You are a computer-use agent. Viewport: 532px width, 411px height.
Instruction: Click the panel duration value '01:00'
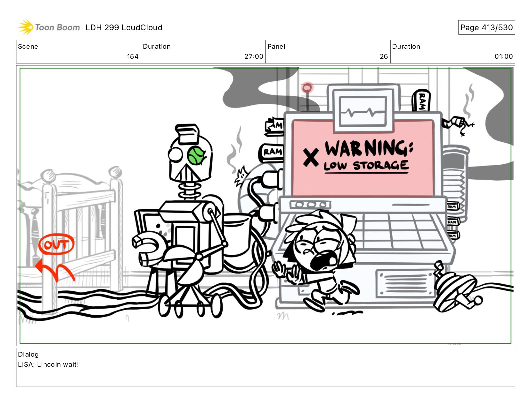coord(503,56)
